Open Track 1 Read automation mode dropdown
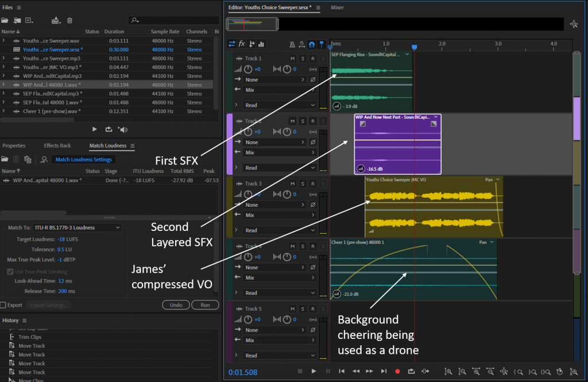The width and height of the screenshot is (588, 382). tap(279, 105)
